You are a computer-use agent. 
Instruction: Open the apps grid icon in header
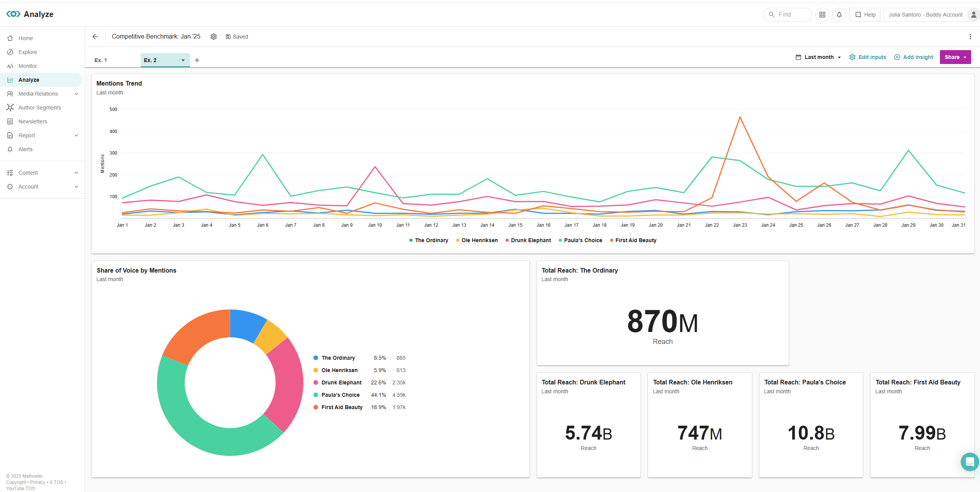(x=822, y=15)
